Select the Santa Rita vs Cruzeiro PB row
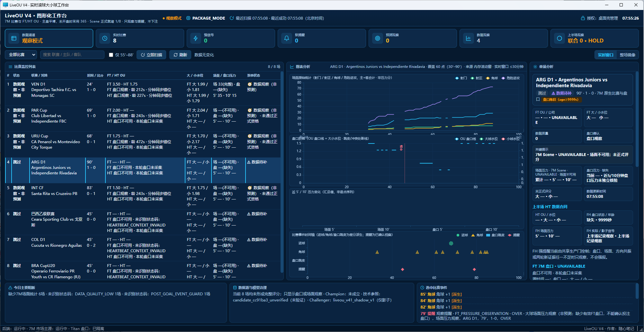644x332 pixels. coord(143,196)
